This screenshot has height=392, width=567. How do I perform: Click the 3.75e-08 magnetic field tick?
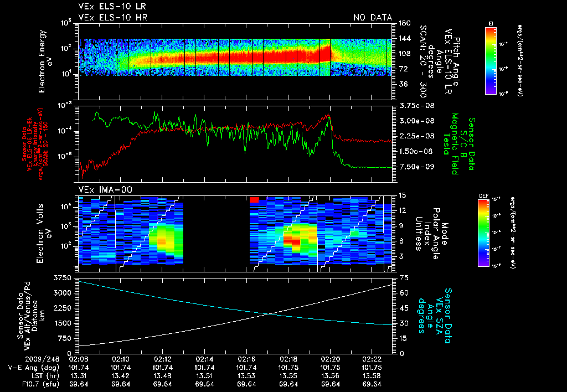coord(416,106)
